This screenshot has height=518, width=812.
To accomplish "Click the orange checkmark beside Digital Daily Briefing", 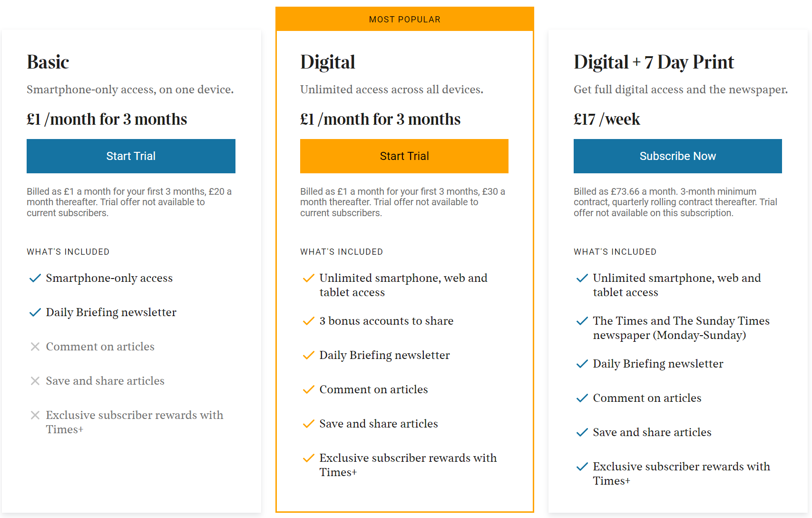I will (x=309, y=355).
